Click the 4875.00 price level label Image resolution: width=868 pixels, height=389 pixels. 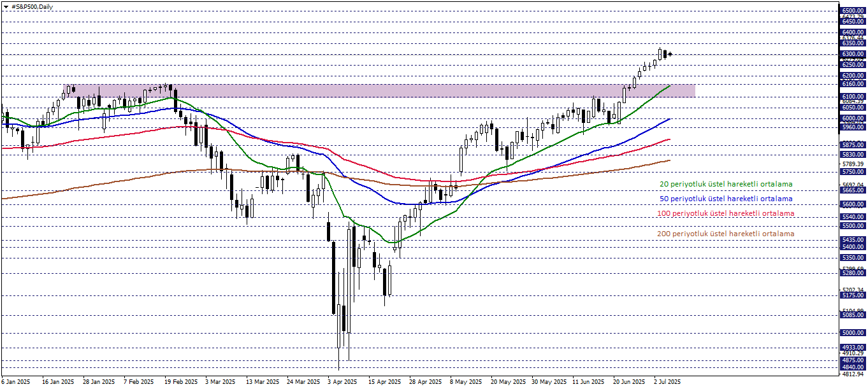tap(852, 360)
